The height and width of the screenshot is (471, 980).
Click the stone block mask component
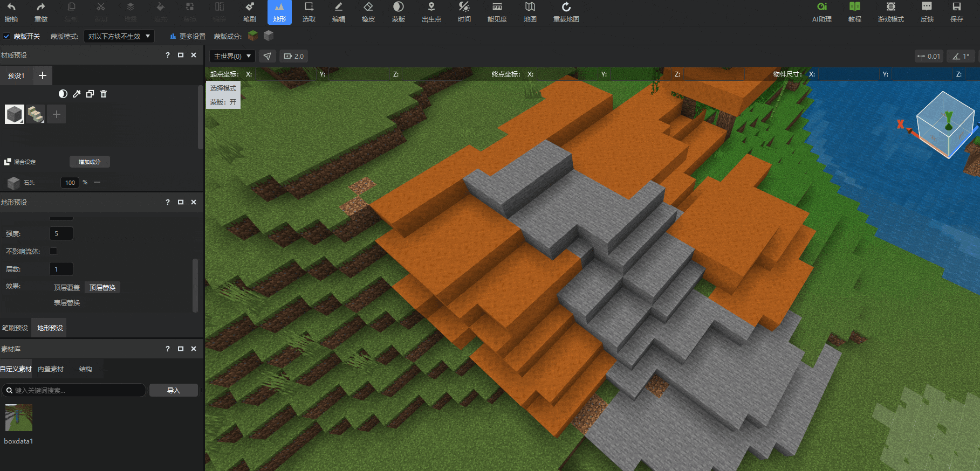point(269,36)
